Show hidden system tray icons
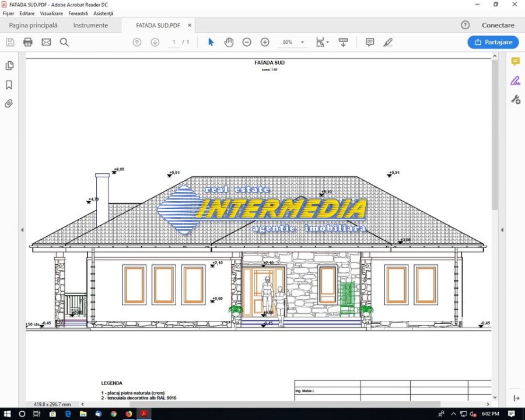 [x=454, y=414]
